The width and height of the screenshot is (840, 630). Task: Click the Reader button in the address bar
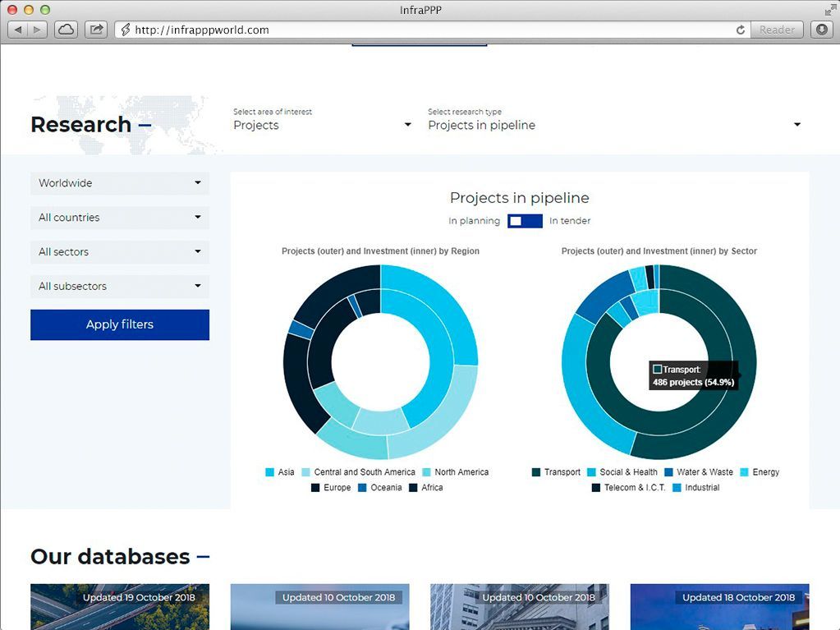776,30
